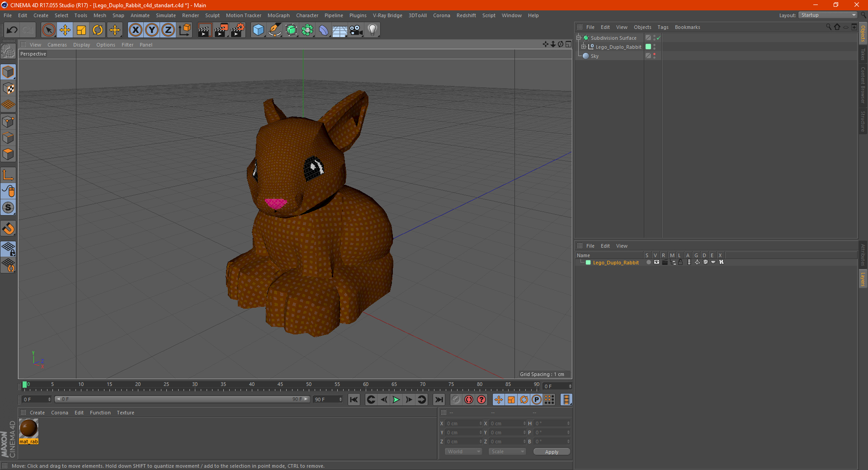
Task: Open the Sculpt menu
Action: [x=212, y=15]
